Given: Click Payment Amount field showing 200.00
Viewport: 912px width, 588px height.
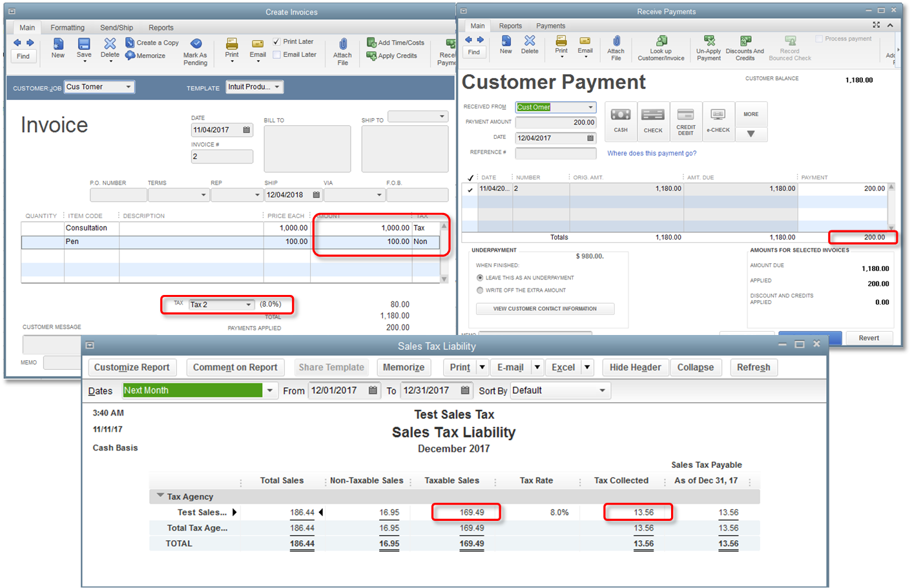Looking at the screenshot, I should pos(555,122).
